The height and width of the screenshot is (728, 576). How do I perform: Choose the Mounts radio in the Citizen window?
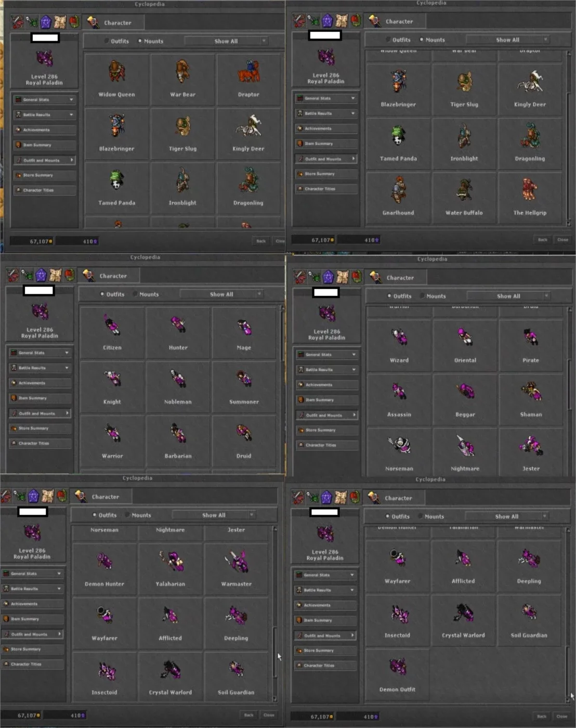(x=146, y=294)
